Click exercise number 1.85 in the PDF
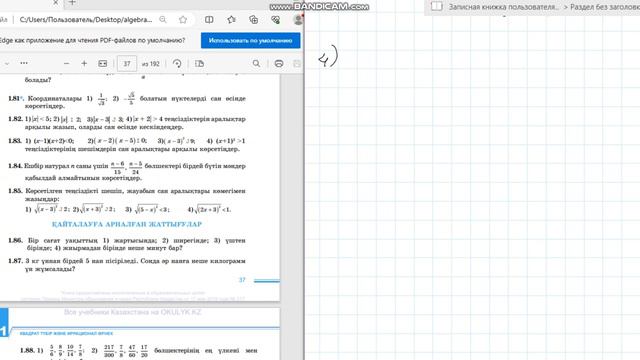This screenshot has width=640, height=360. pos(15,191)
